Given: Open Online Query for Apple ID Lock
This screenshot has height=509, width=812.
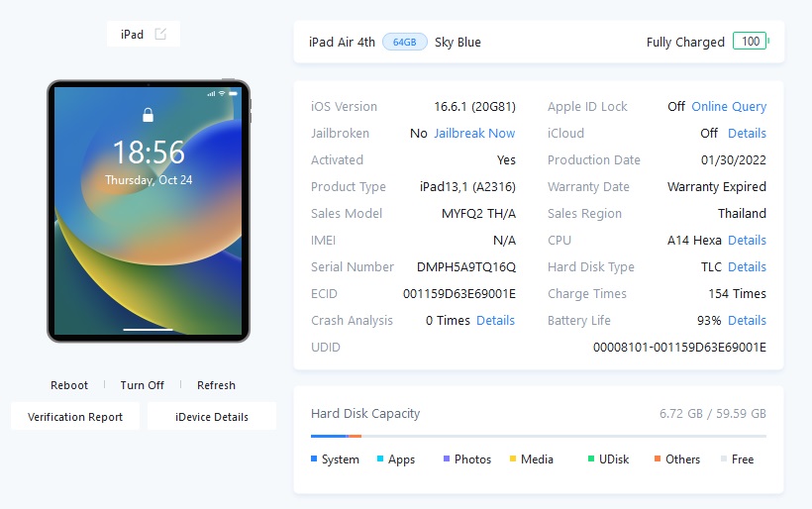Looking at the screenshot, I should 729,107.
